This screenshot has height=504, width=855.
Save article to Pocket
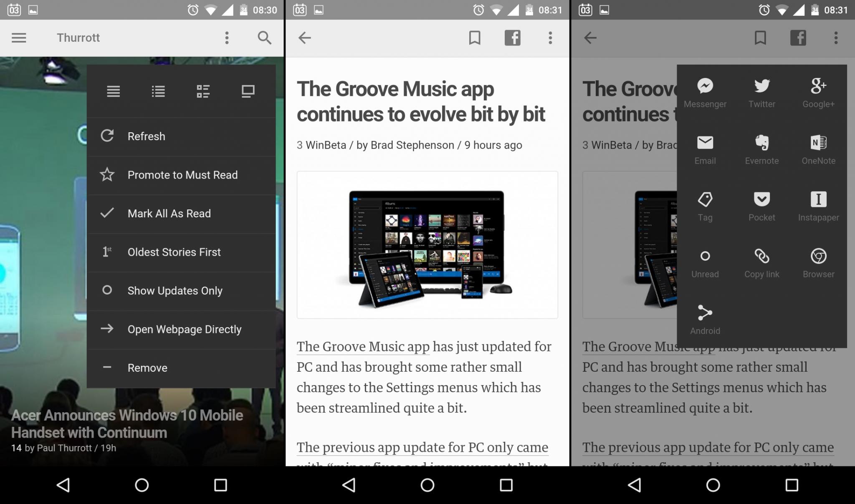pos(762,207)
